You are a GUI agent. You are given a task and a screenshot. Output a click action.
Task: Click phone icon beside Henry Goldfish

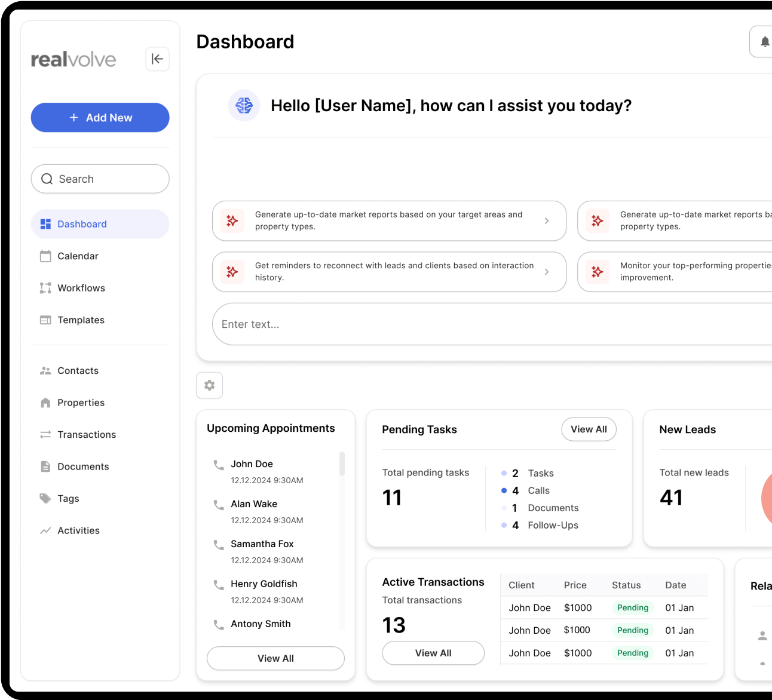219,584
